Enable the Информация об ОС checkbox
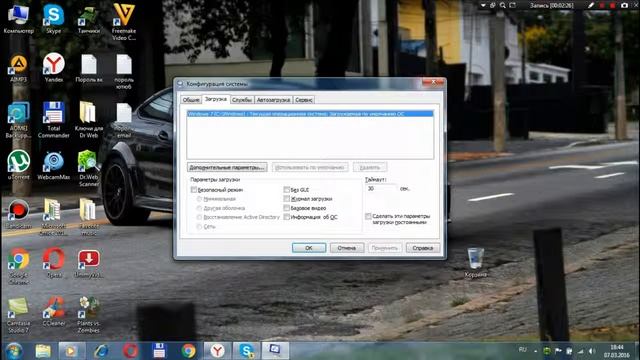The width and height of the screenshot is (640, 360). click(x=287, y=217)
